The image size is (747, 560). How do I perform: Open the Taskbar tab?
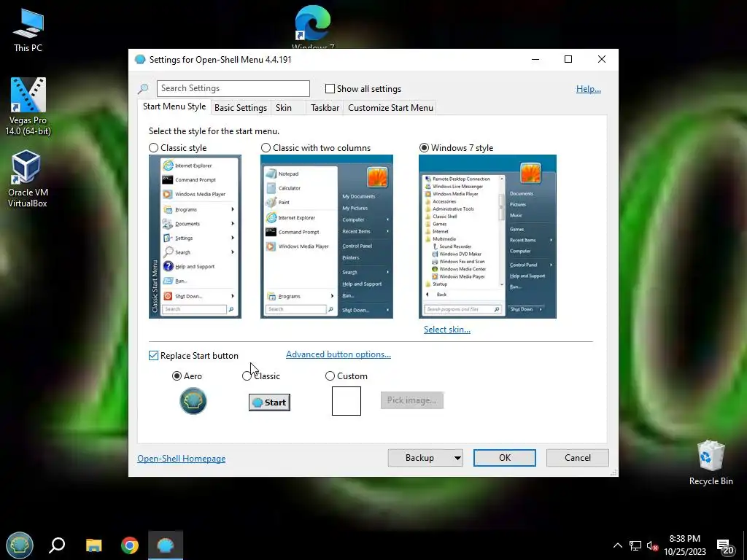[325, 108]
